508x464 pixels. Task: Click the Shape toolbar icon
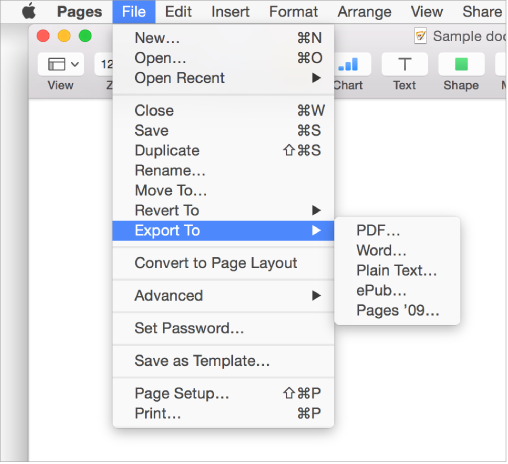tap(461, 64)
